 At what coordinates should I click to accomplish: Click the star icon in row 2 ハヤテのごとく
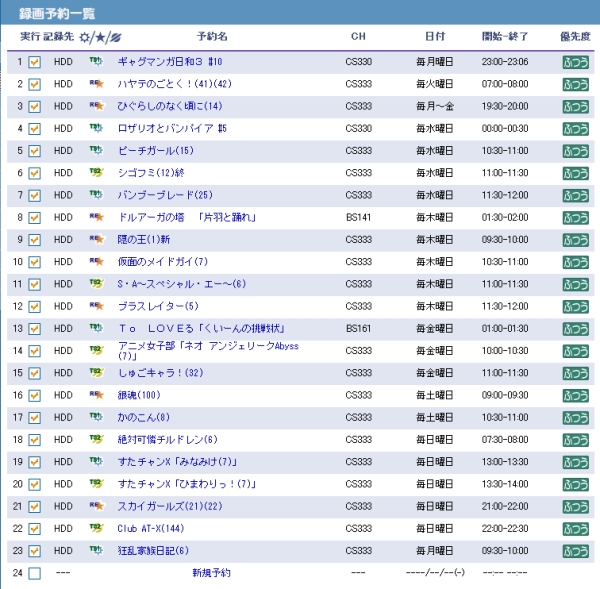(x=96, y=84)
